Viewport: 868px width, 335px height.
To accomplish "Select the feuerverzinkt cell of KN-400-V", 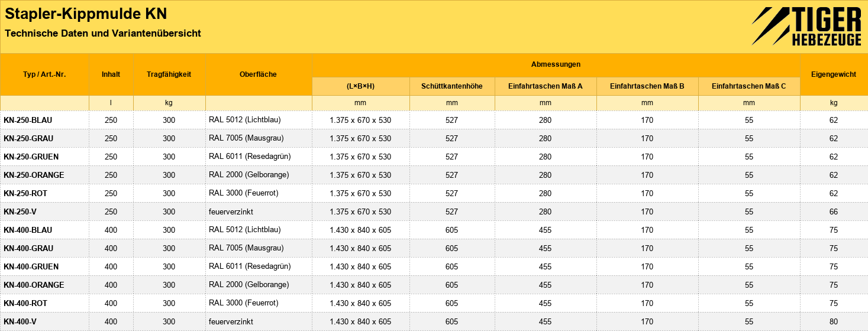I will (231, 321).
